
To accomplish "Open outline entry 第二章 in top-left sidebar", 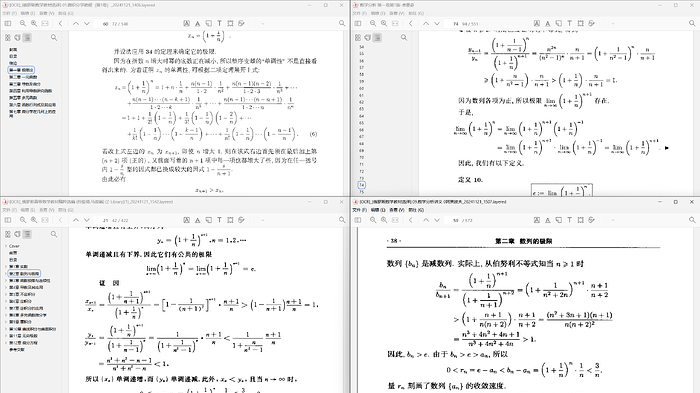I will coord(23,77).
